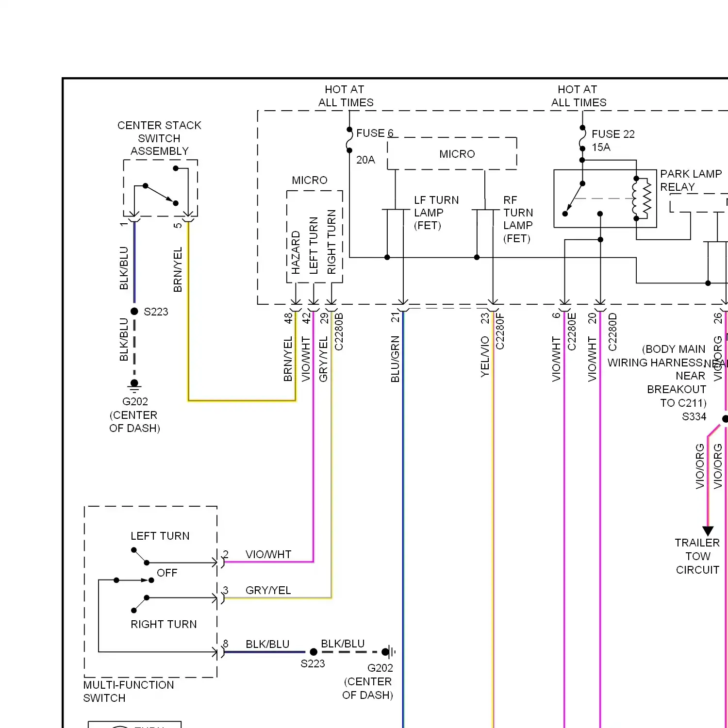Click the C2280D connector label

612,332
